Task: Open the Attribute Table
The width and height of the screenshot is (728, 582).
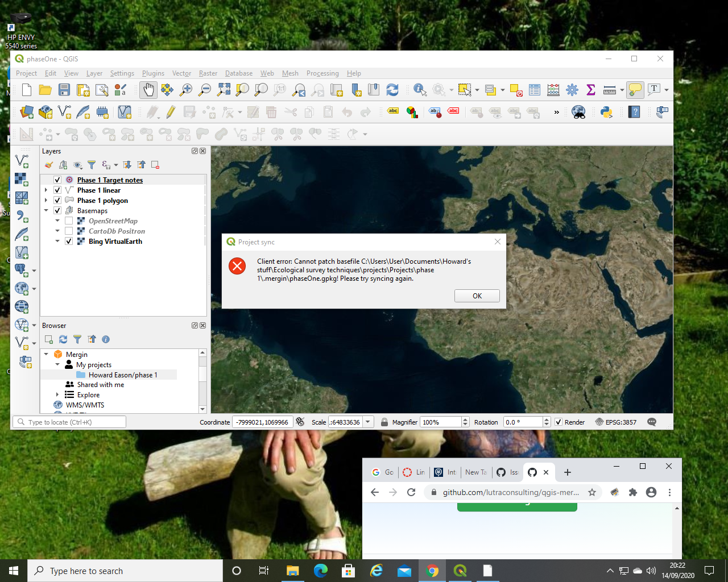Action: [534, 89]
